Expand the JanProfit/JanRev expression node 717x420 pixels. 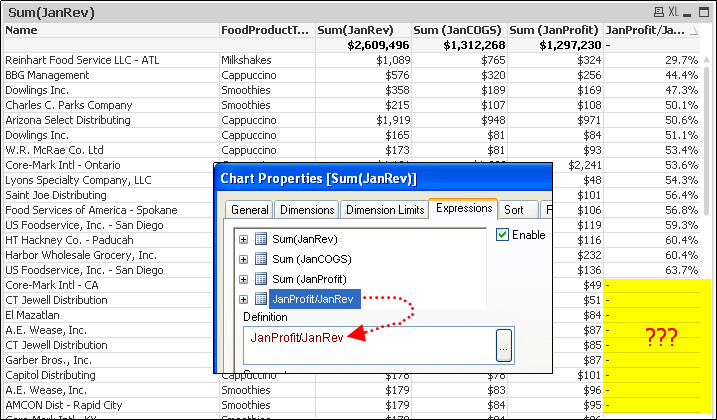(x=243, y=298)
